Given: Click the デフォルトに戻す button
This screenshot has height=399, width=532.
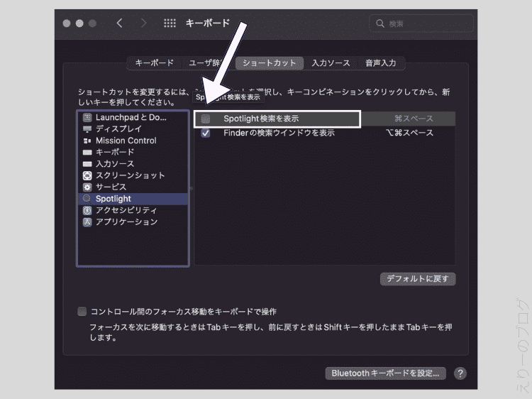Looking at the screenshot, I should pos(417,279).
